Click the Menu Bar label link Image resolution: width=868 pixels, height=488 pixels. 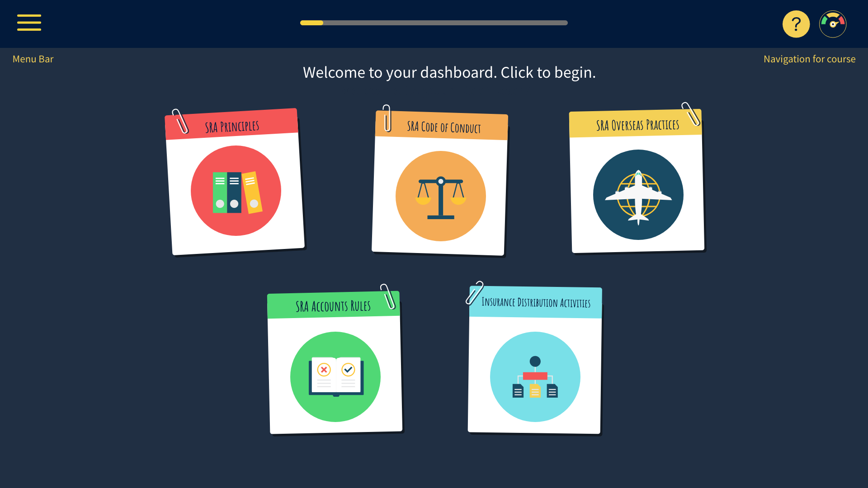(33, 58)
